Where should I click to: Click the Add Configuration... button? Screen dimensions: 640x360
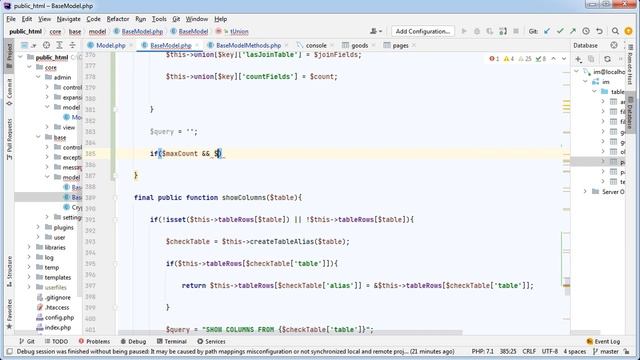tap(423, 31)
